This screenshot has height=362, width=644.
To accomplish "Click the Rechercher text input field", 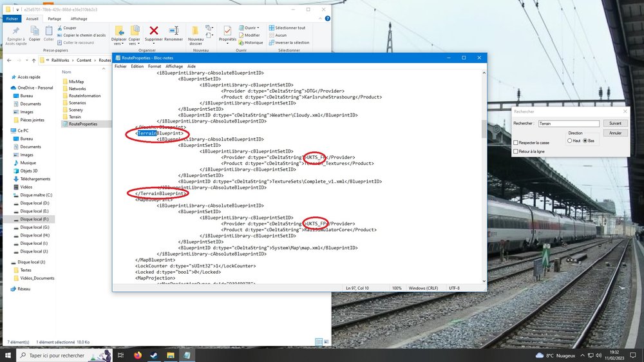I will click(567, 124).
